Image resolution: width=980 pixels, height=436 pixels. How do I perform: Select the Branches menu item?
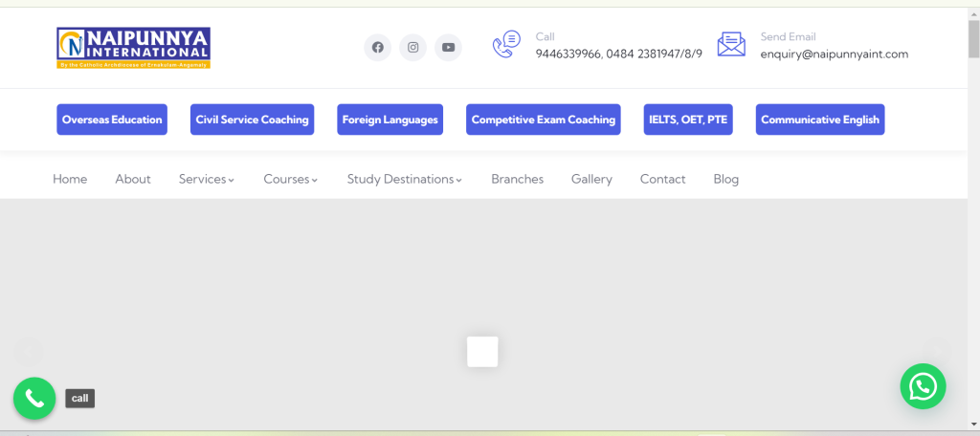tap(517, 179)
